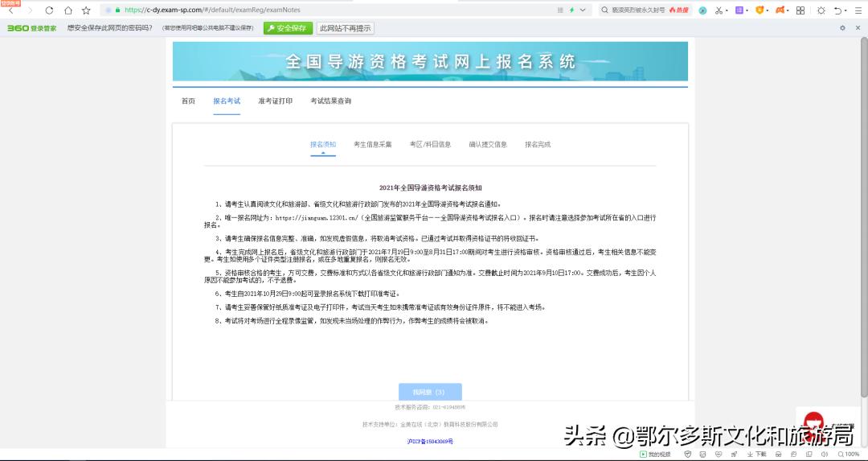Go back using the browser back arrow

[10, 10]
